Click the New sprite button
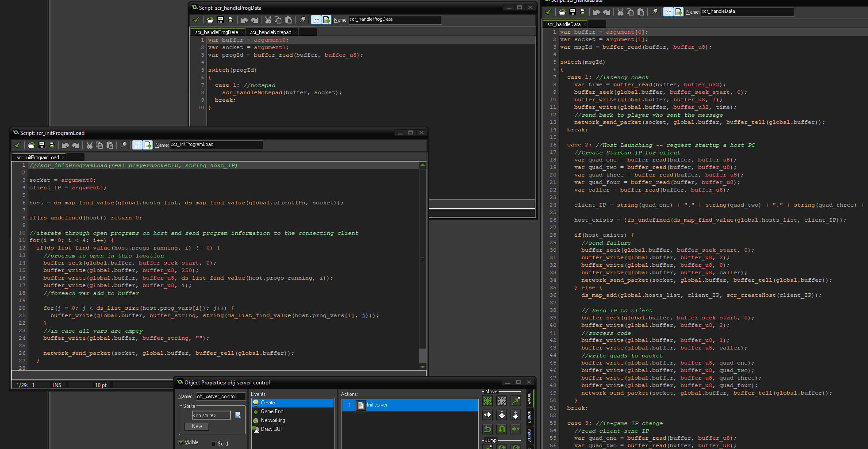The width and height of the screenshot is (868, 449). pos(197,426)
